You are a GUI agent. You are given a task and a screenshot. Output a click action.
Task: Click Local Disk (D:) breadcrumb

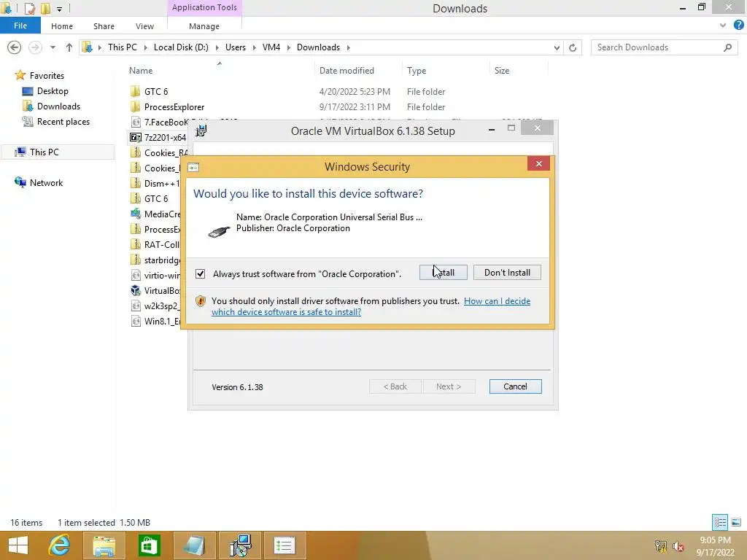(181, 47)
